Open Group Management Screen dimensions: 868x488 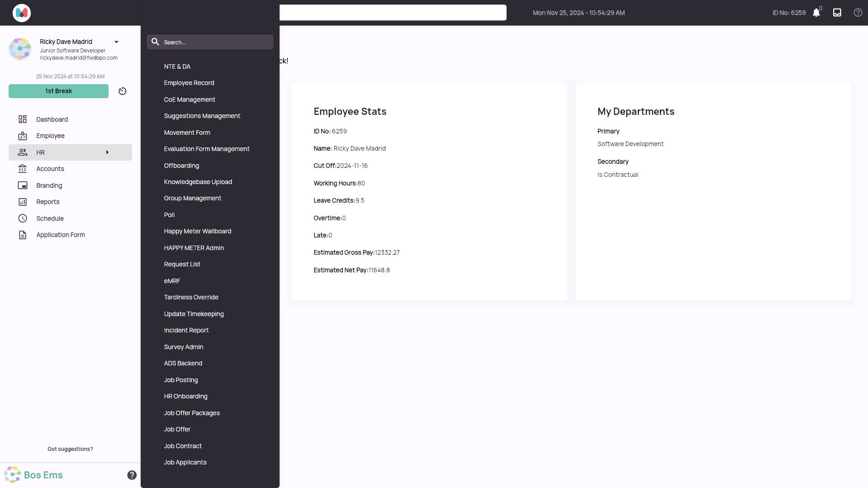(x=193, y=198)
